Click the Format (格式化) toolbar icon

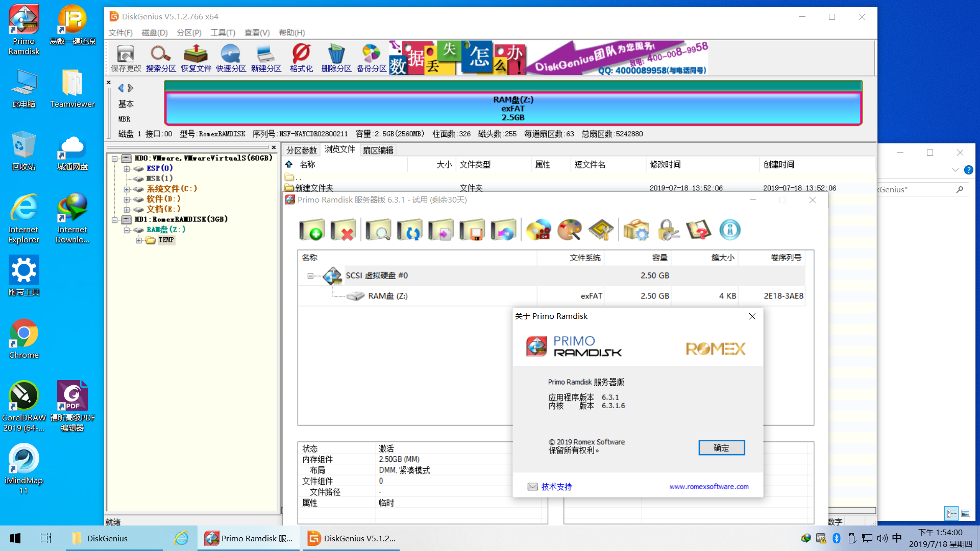click(301, 58)
